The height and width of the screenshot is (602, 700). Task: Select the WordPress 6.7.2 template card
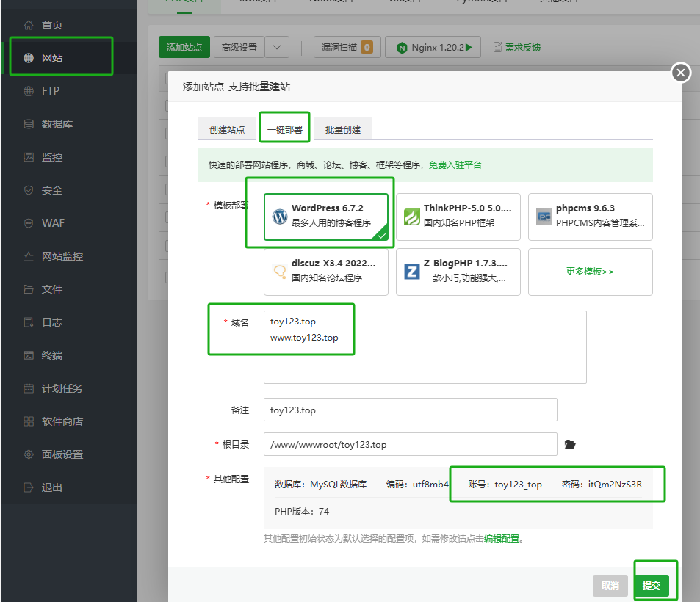pyautogui.click(x=326, y=217)
